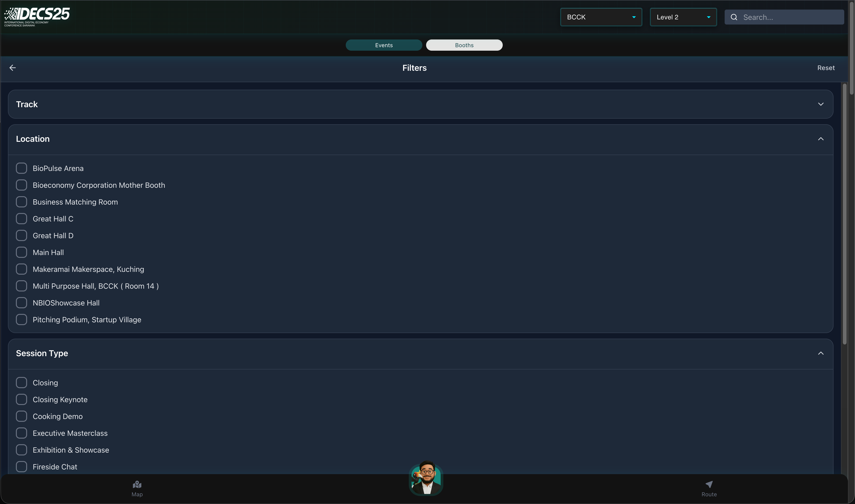
Task: Click the Filters heading text
Action: (x=414, y=68)
